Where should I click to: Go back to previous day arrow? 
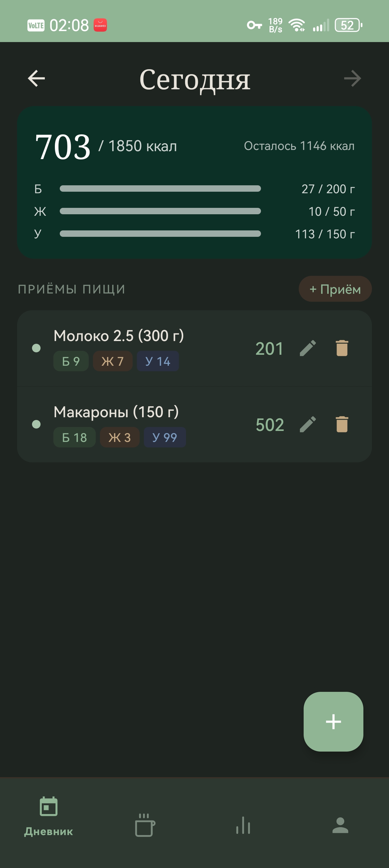pos(36,79)
